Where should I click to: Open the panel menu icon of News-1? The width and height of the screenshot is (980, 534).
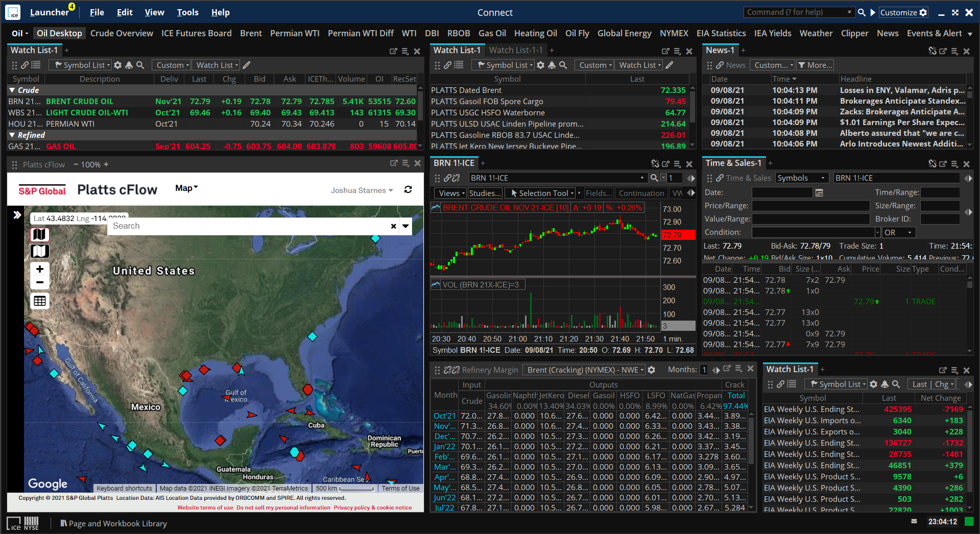954,51
